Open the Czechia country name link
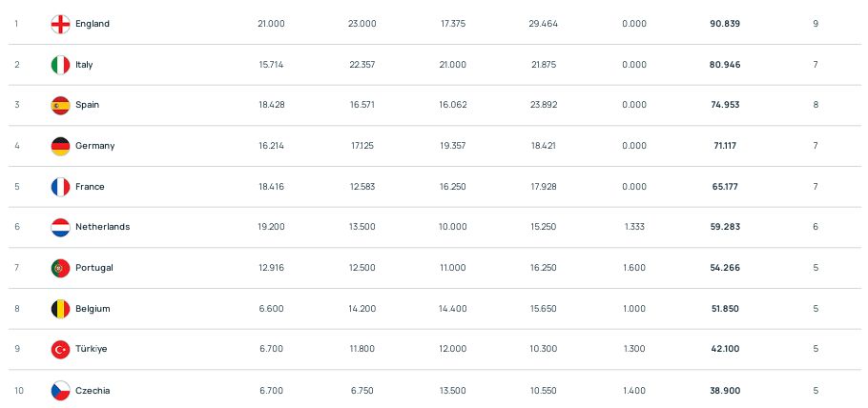This screenshot has width=868, height=408. pos(93,391)
